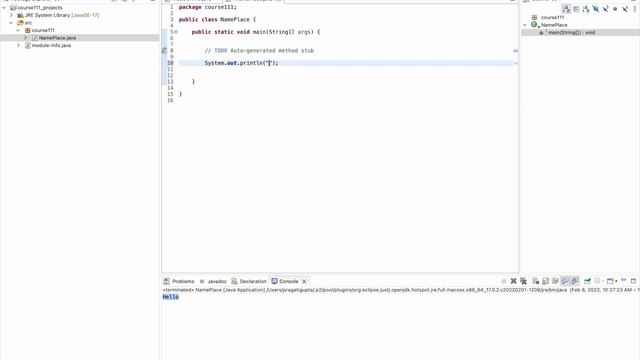The width and height of the screenshot is (640, 360).
Task: Toggle show console when standard out changes
Action: 565,281
